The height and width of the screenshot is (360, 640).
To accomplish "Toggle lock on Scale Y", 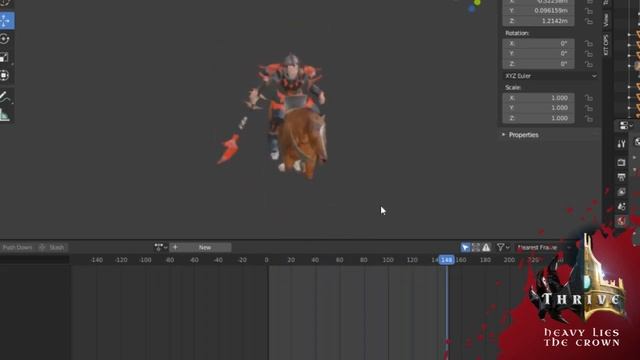I will (x=589, y=108).
